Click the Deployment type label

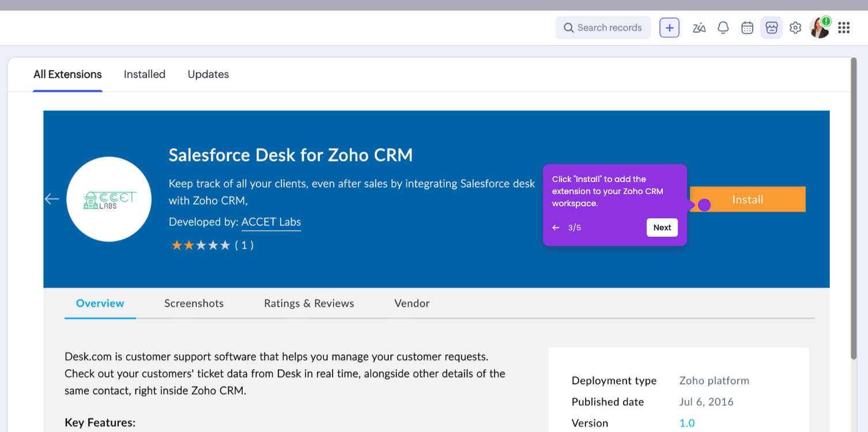(614, 381)
